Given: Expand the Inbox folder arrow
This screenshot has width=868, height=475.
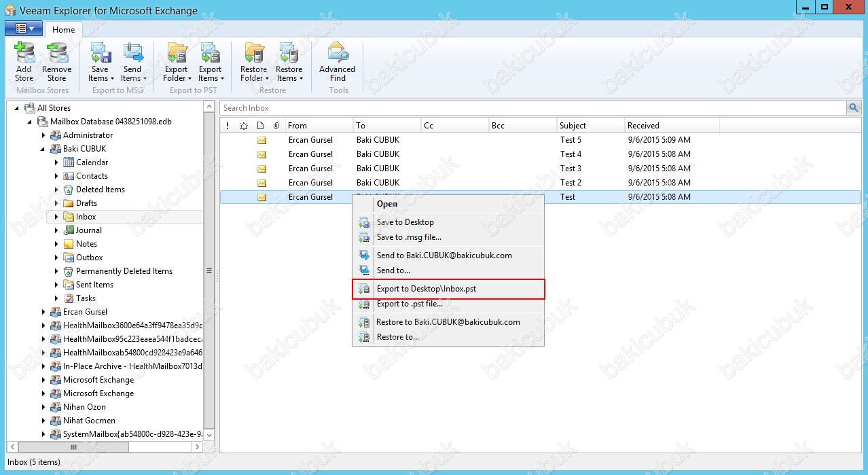Looking at the screenshot, I should click(56, 217).
